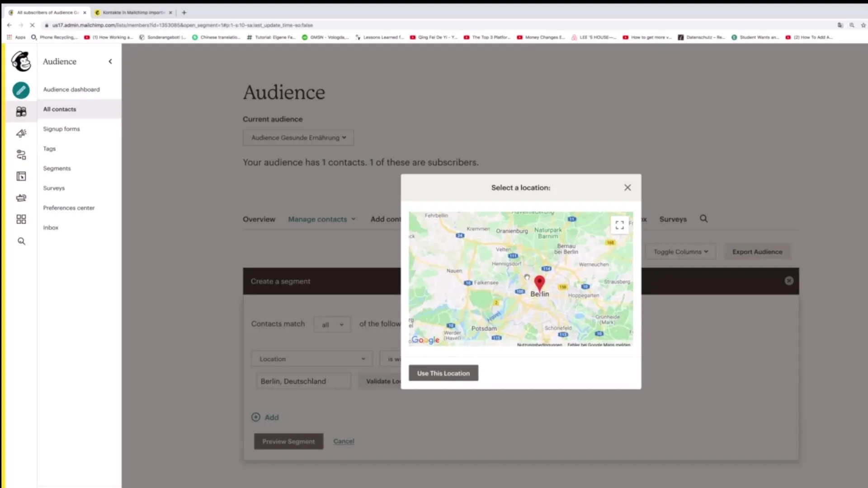Image resolution: width=868 pixels, height=488 pixels.
Task: Open the Current audience dropdown
Action: pos(298,138)
